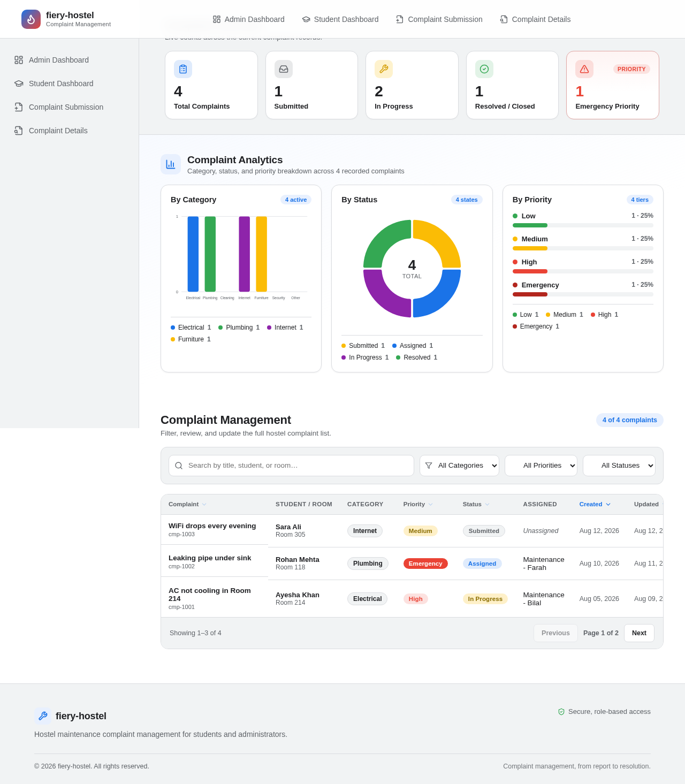
Task: Click the clipboard icon on Total Complaints card
Action: pyautogui.click(x=183, y=69)
